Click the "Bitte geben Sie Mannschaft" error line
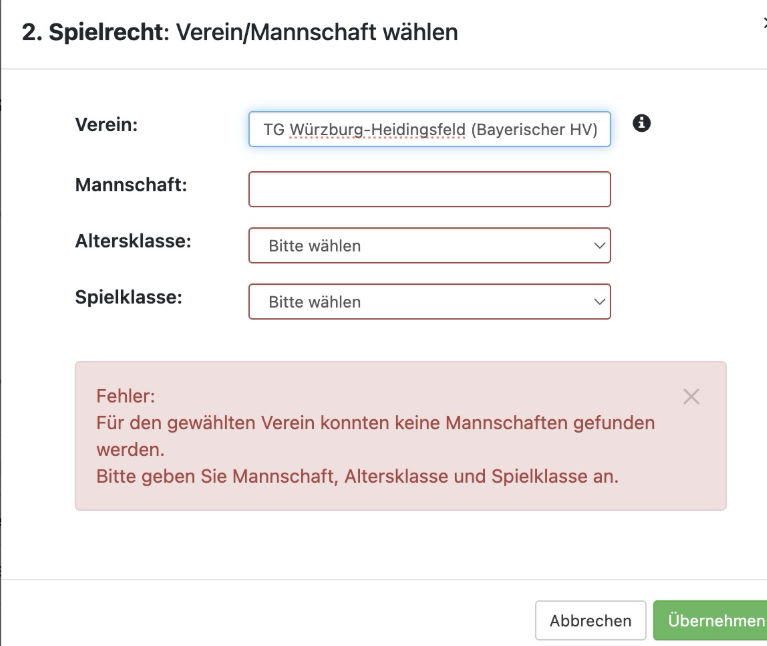Screen dimensions: 767x646 tap(357, 476)
